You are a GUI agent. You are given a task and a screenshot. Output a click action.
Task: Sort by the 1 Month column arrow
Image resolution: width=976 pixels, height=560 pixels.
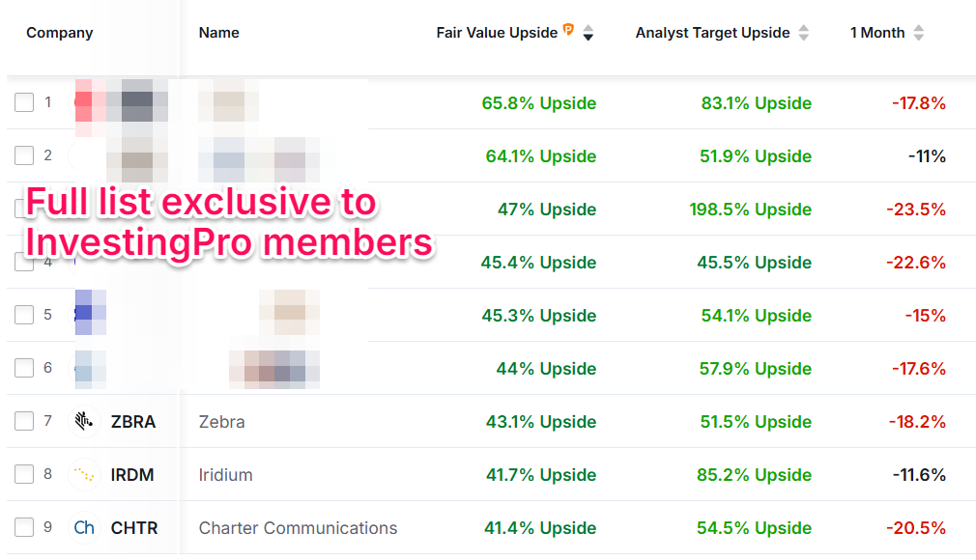(918, 33)
